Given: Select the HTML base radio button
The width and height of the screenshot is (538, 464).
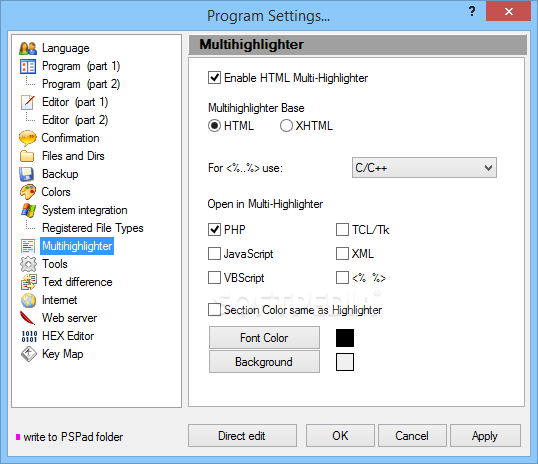Looking at the screenshot, I should (x=214, y=126).
